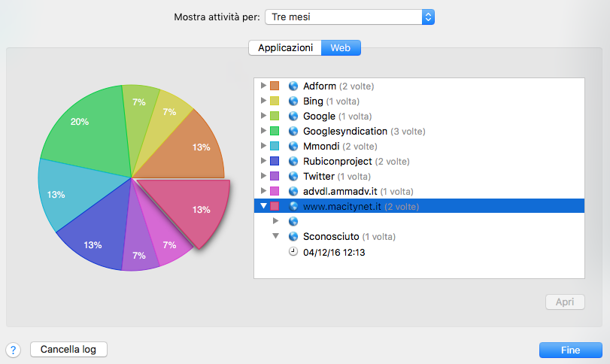This screenshot has width=610, height=364.
Task: Collapse the Sconosciuto sub-entry
Action: (276, 237)
